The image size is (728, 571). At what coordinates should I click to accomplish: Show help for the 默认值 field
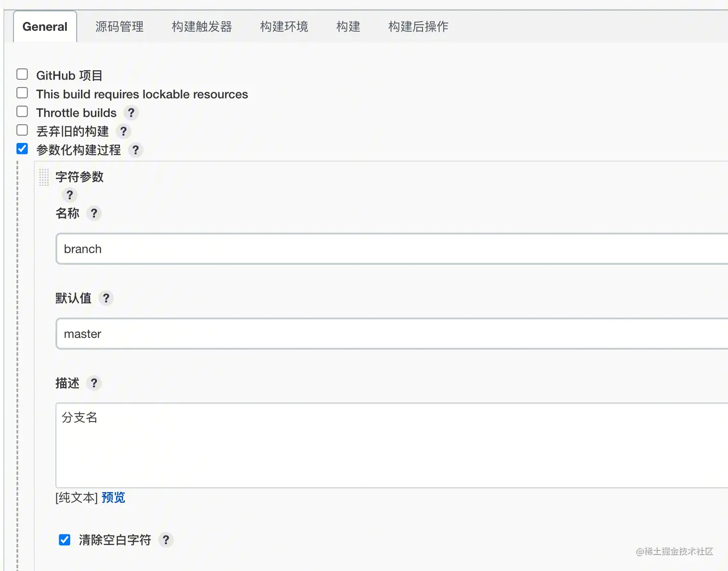tap(106, 298)
